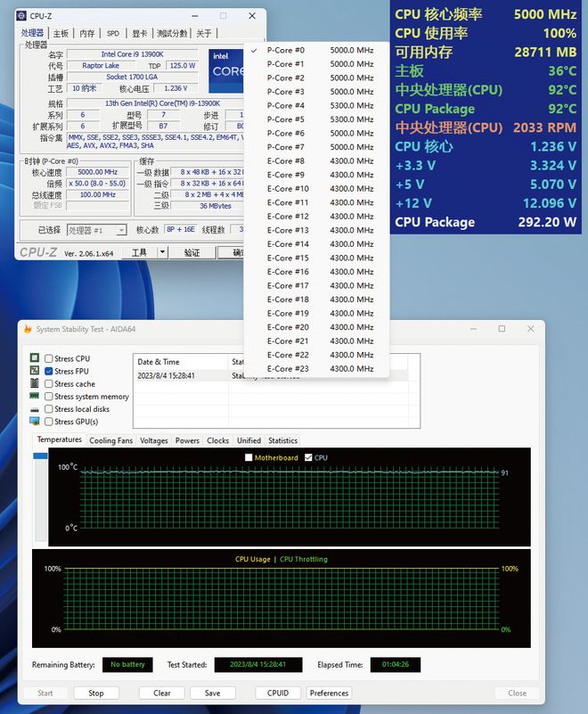
Task: Open the Statistics tab in AIDA64
Action: 282,440
